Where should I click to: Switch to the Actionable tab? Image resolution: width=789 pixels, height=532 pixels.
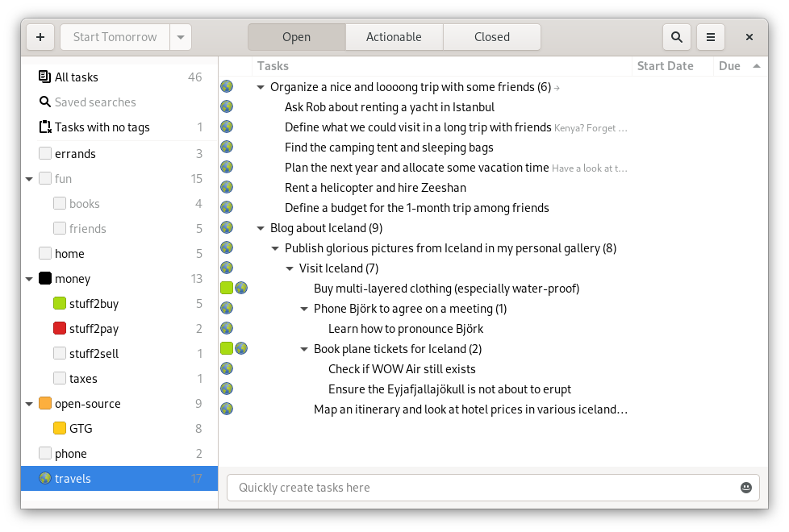tap(394, 37)
